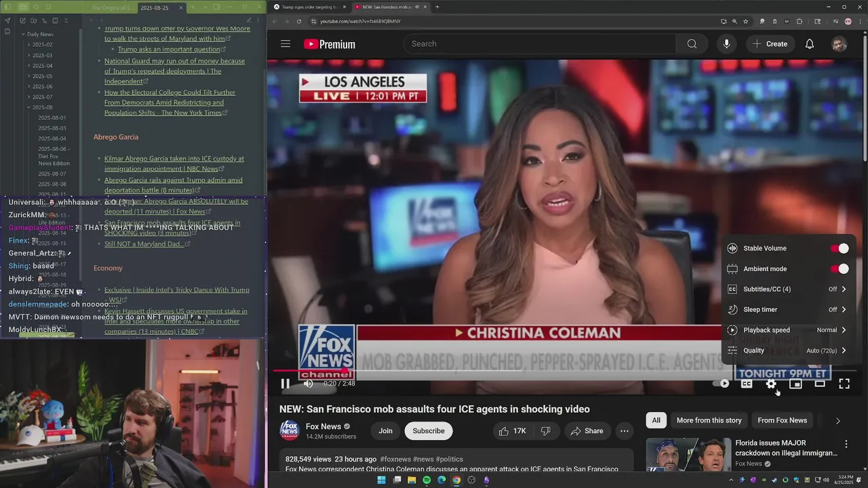
Task: Enter full screen video mode
Action: (x=844, y=384)
